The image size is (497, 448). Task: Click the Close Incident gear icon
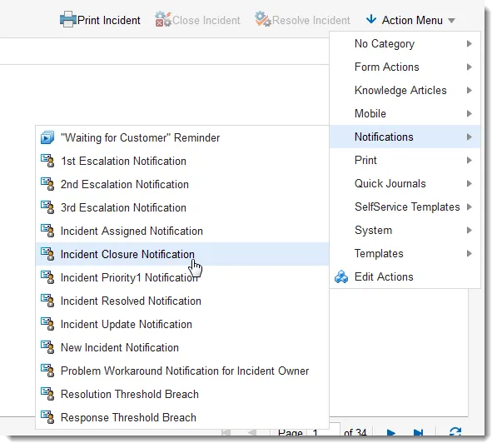point(163,19)
